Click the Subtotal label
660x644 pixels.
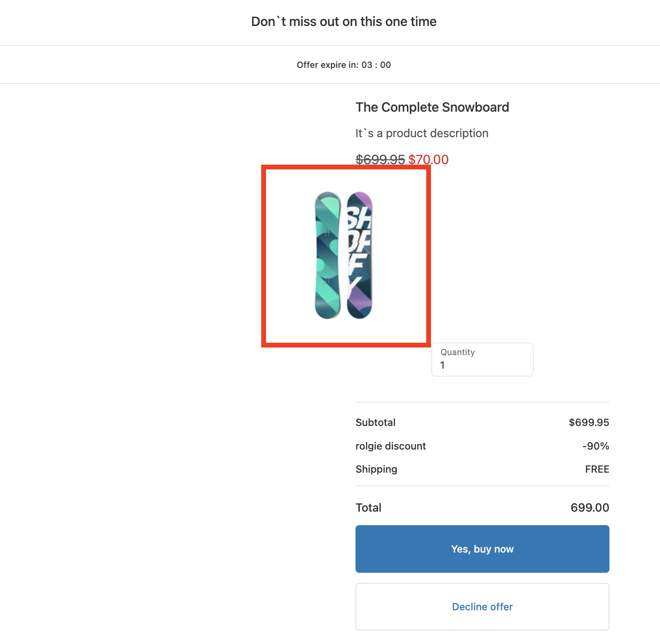coord(375,423)
